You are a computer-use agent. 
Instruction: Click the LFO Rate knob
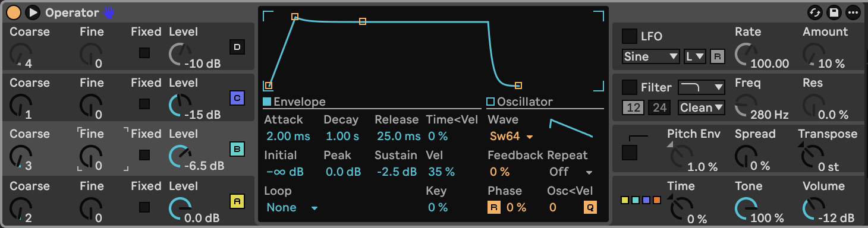(746, 54)
